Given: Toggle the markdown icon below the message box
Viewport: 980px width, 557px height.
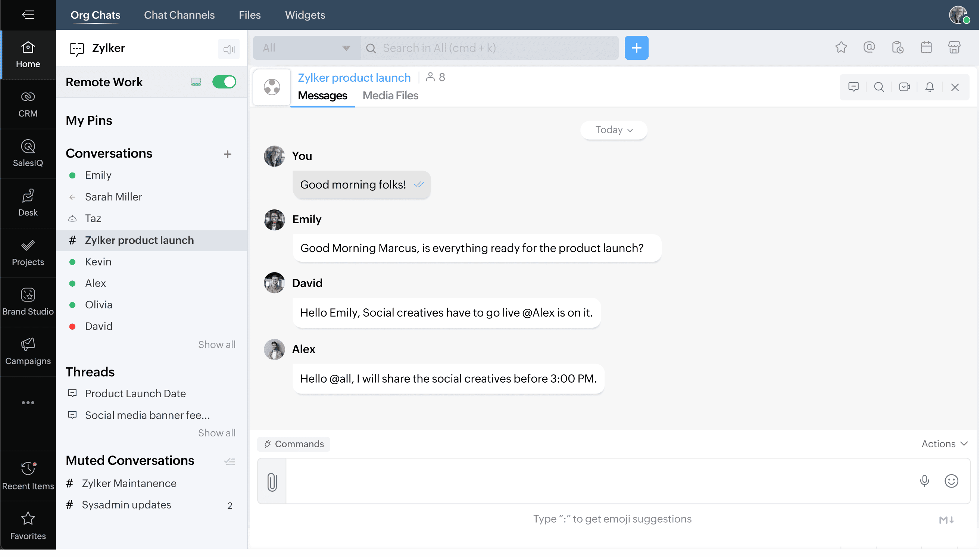Looking at the screenshot, I should (946, 520).
